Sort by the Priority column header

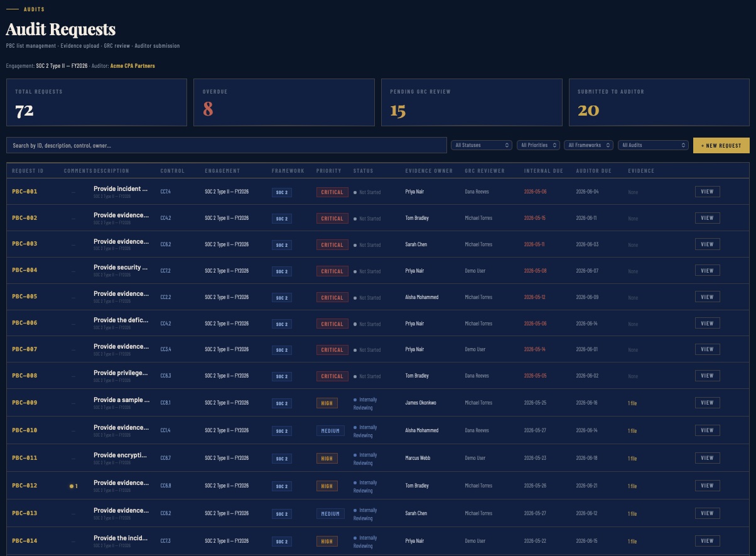tap(328, 171)
